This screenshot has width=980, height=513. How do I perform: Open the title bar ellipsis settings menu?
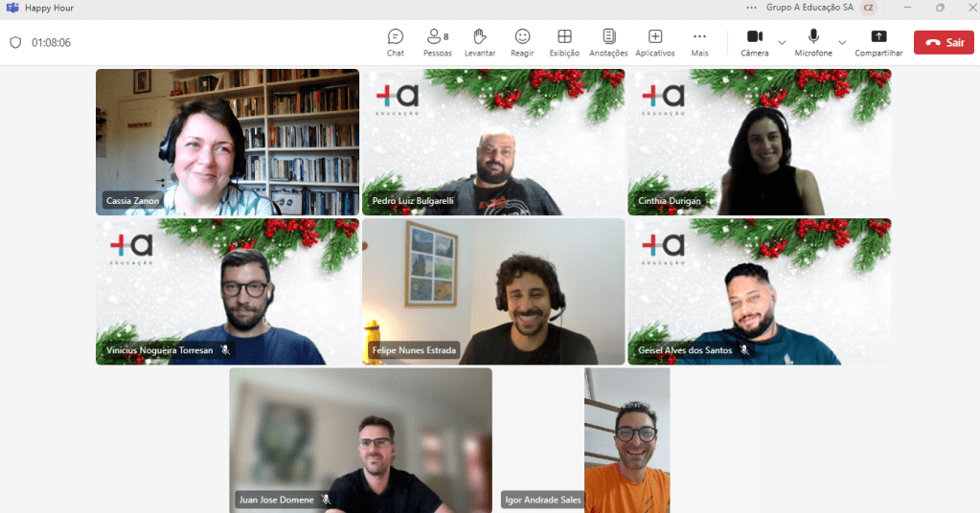tap(751, 8)
